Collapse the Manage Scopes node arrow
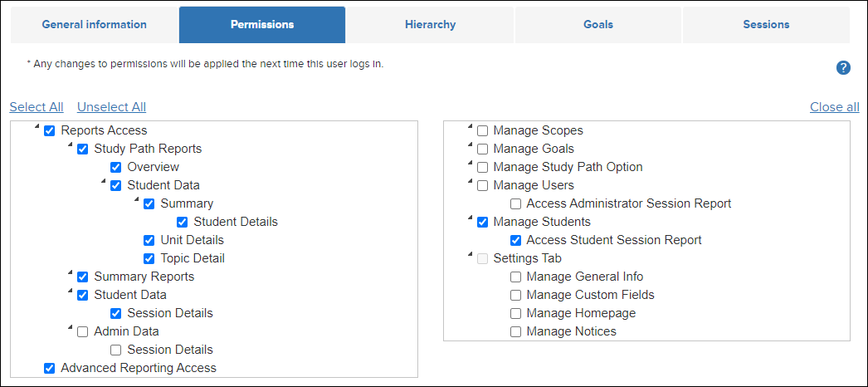 point(470,127)
